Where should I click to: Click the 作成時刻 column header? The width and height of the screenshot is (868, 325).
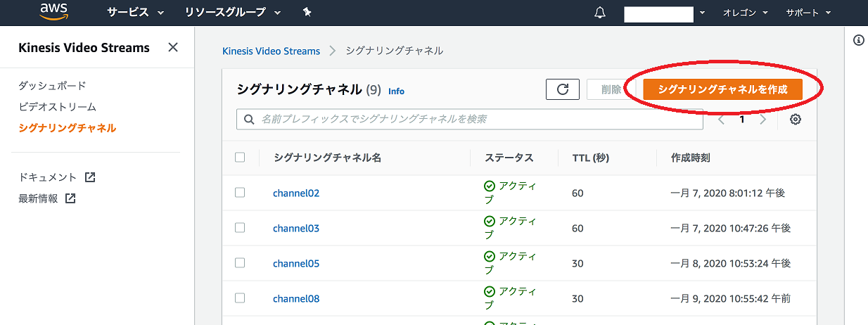[x=691, y=158]
